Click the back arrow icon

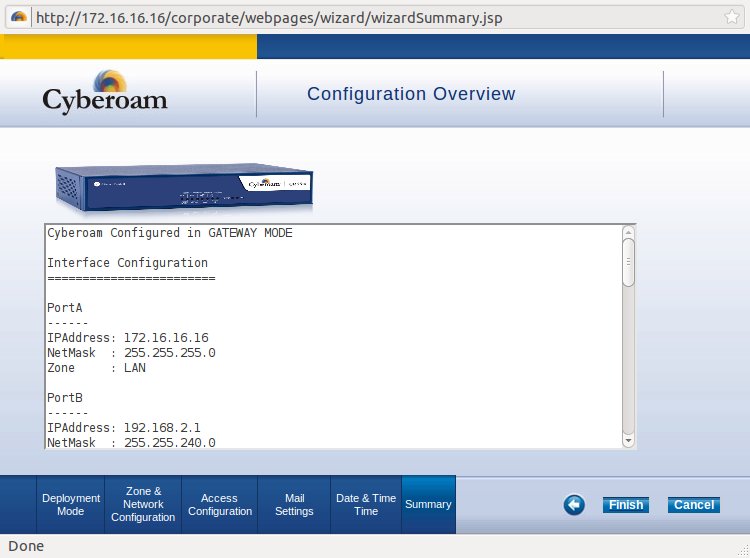(574, 504)
